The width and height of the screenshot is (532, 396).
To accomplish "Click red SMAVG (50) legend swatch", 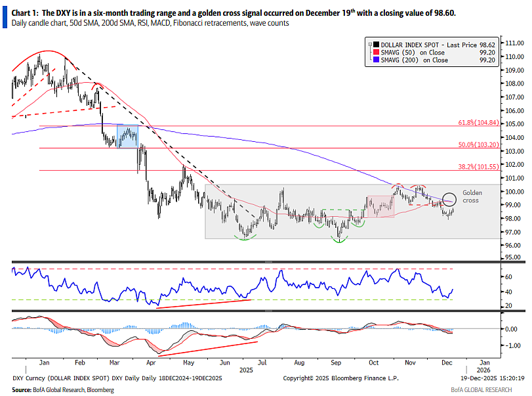I will [x=376, y=53].
